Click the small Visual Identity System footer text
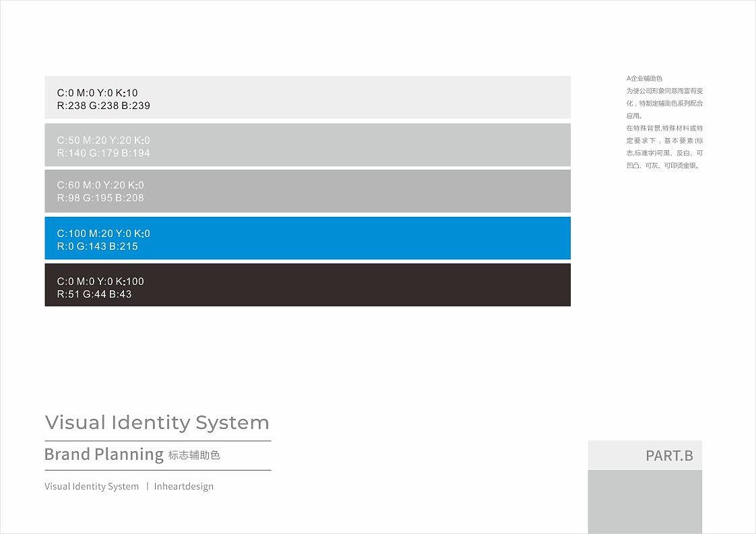The height and width of the screenshot is (534, 756). pyautogui.click(x=92, y=486)
